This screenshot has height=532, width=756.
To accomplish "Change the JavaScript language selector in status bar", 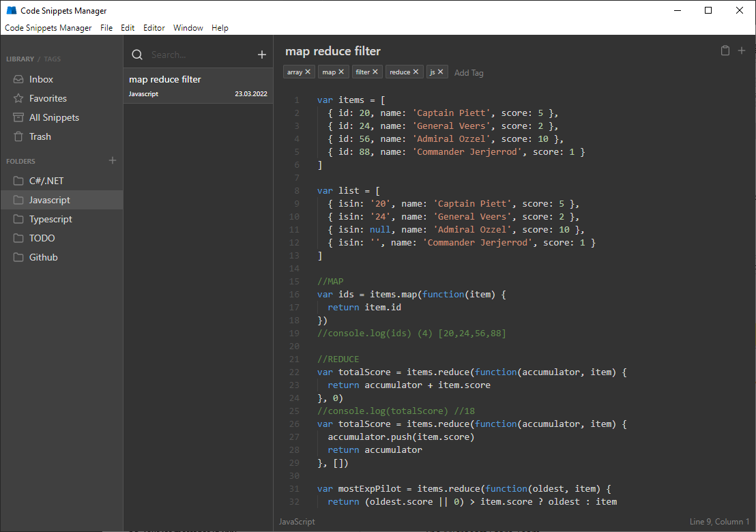I will click(297, 521).
